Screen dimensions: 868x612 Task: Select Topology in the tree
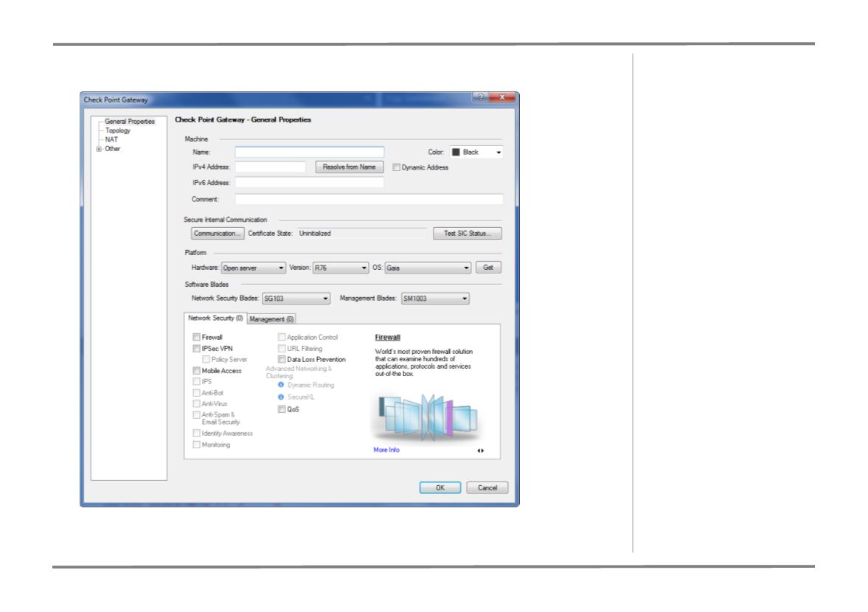point(118,131)
